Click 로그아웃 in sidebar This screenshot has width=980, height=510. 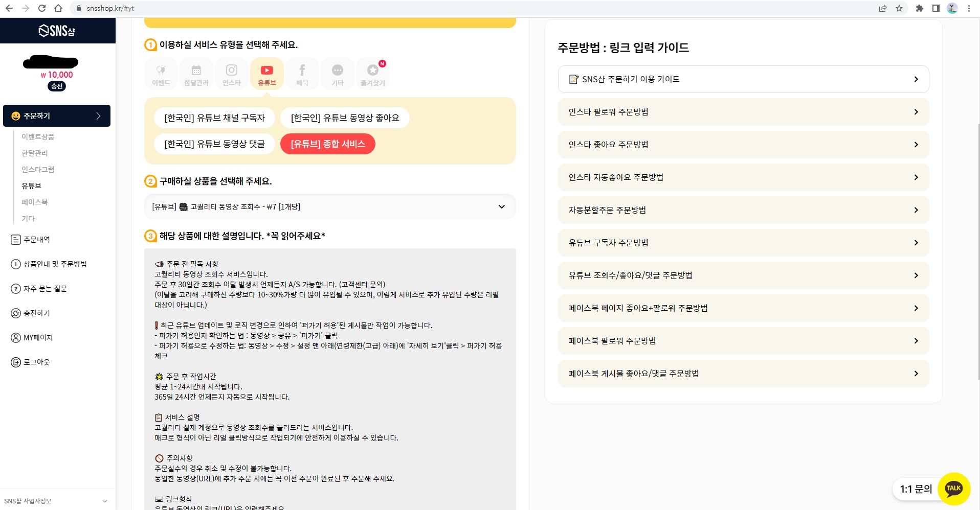pyautogui.click(x=31, y=362)
